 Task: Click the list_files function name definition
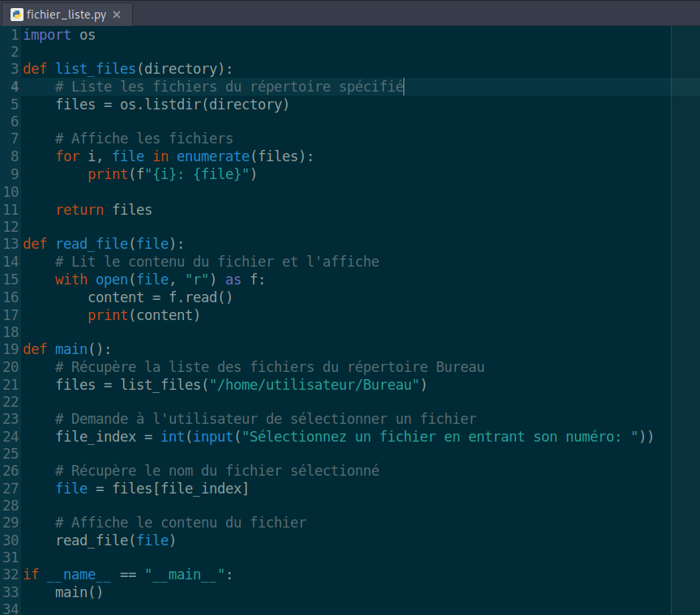96,69
